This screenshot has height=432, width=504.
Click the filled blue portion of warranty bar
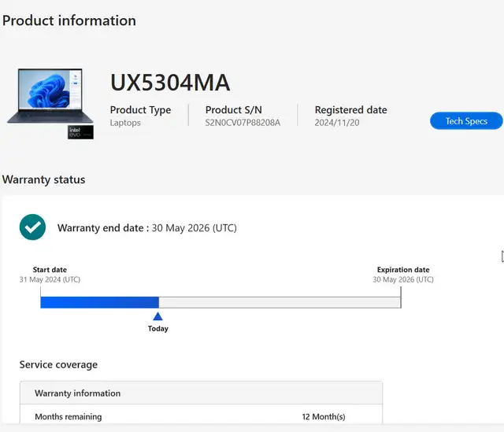(100, 302)
